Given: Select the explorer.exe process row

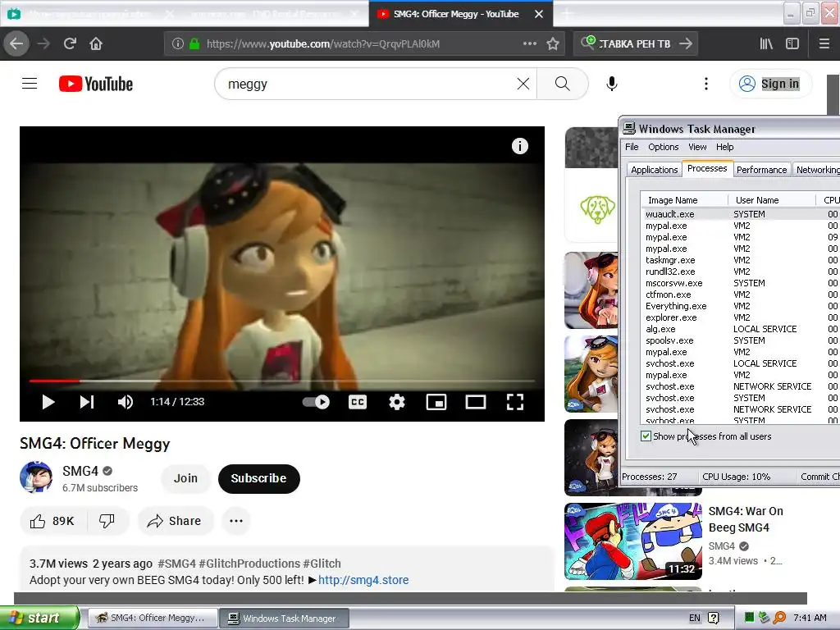Looking at the screenshot, I should coord(742,317).
